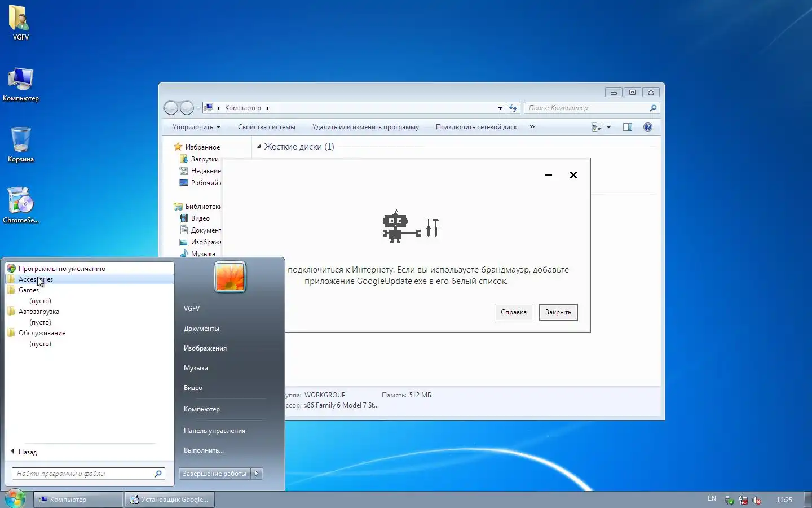812x508 pixels.
Task: Click the network tray icon
Action: point(743,500)
